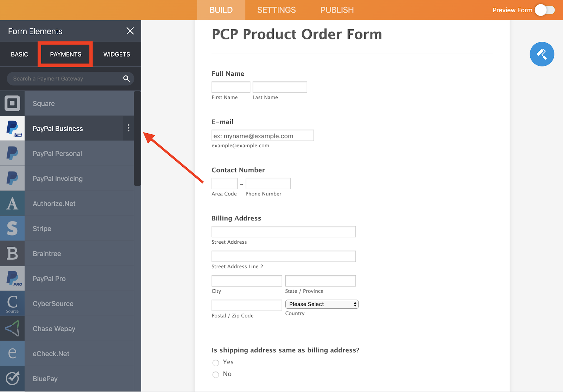Choose the Stripe payment icon

[x=12, y=229]
